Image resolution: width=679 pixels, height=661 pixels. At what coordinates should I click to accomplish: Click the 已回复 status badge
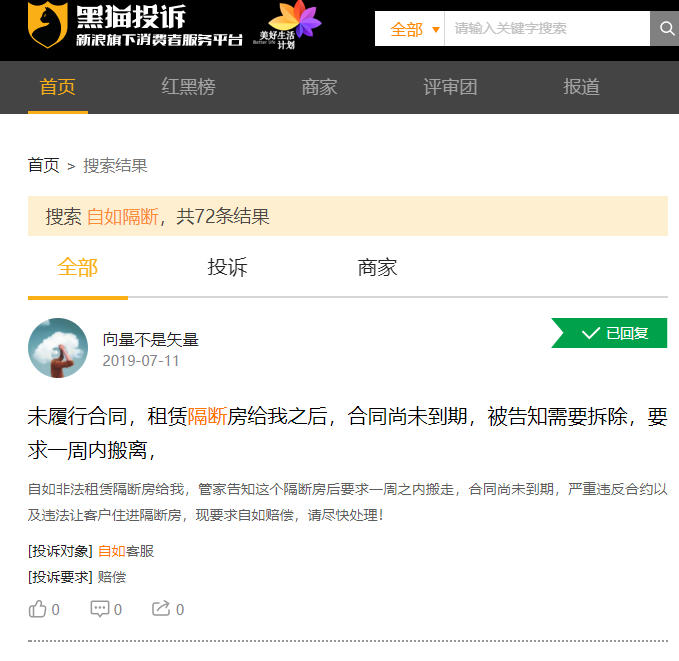click(x=609, y=333)
